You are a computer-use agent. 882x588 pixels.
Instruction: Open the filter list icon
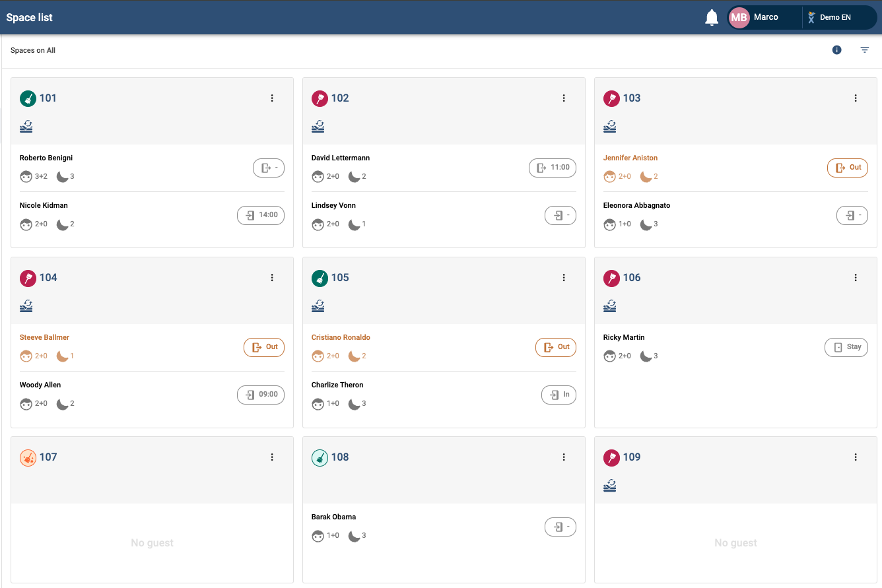[x=865, y=50]
